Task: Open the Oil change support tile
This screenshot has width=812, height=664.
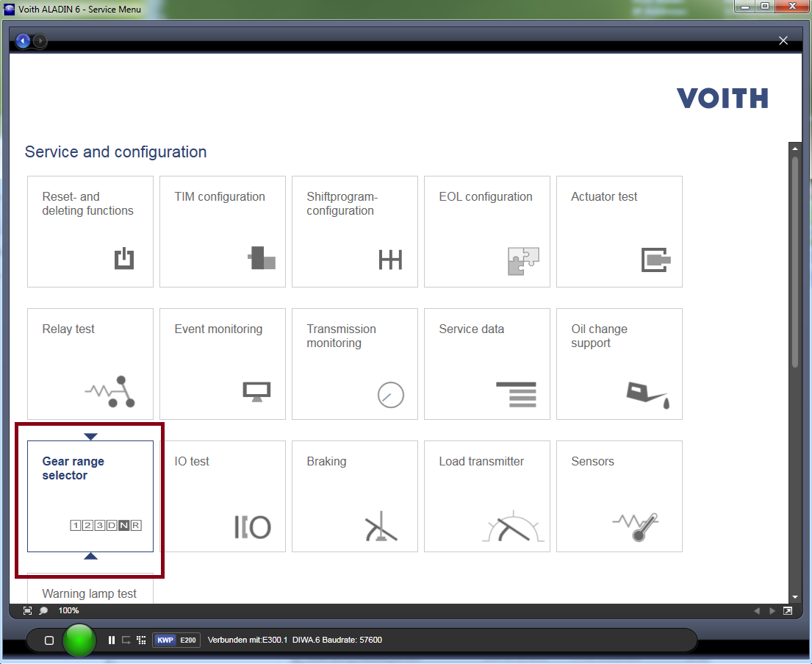Action: click(x=619, y=364)
